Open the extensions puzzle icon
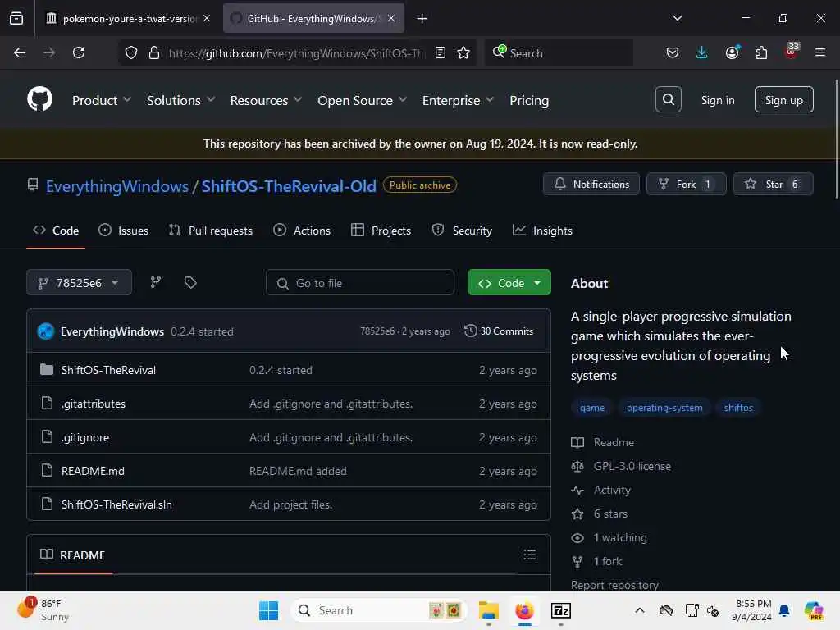The height and width of the screenshot is (630, 840). [x=761, y=52]
